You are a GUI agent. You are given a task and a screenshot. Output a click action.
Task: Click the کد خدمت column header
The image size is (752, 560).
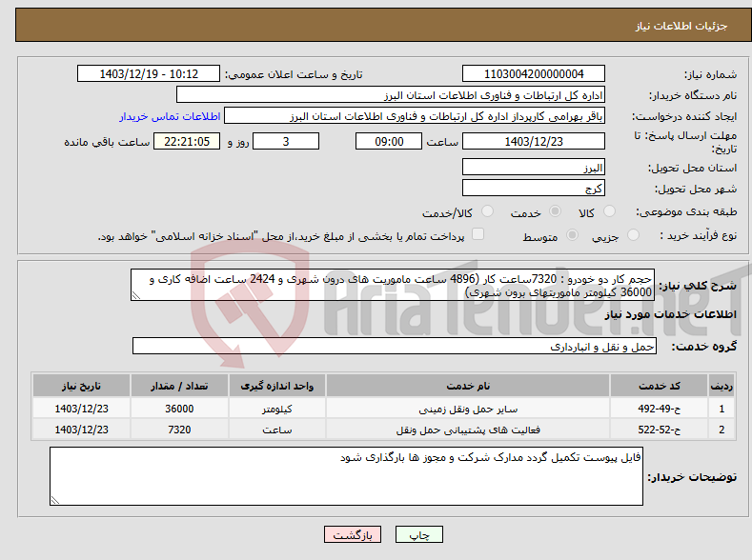660,386
